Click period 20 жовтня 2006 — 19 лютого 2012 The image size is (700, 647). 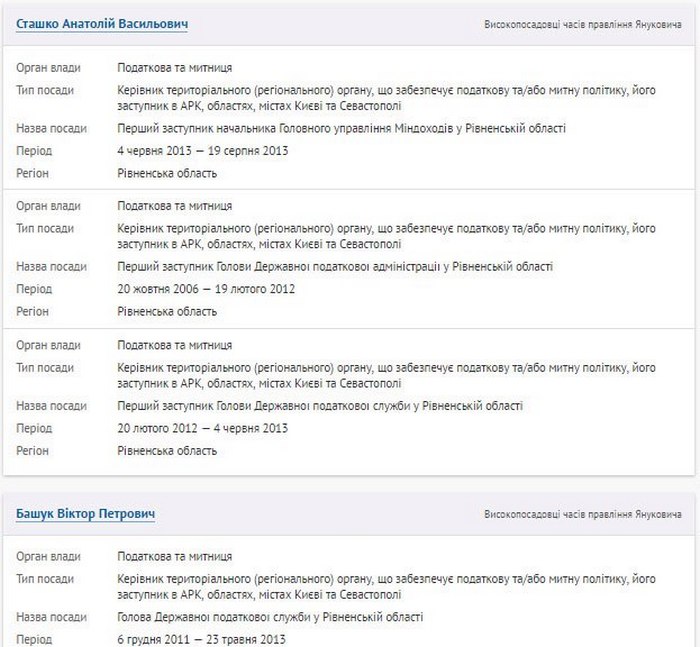pos(206,289)
